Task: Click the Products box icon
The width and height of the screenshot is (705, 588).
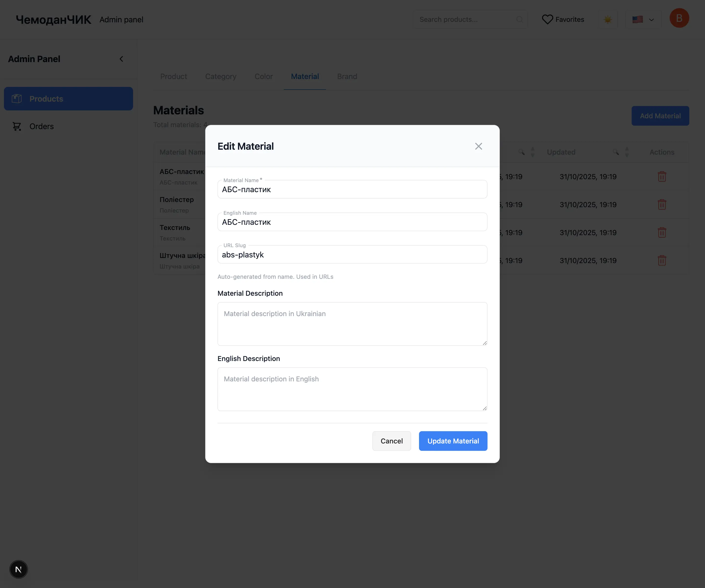Action: coord(17,99)
